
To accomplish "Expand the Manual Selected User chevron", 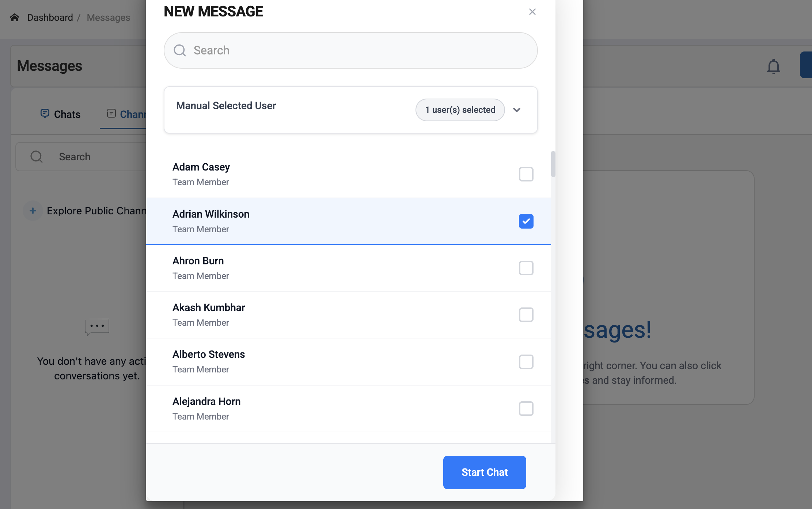I will tap(516, 110).
